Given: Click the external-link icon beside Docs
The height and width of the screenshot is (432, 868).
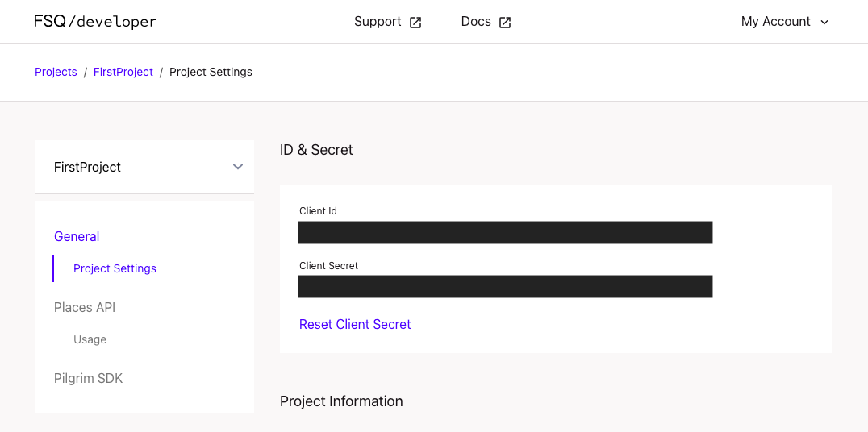Looking at the screenshot, I should [505, 23].
